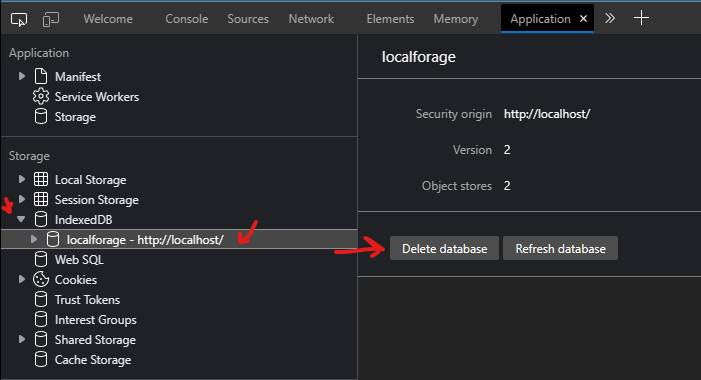Open the Console tab
The image size is (701, 380).
[x=186, y=19]
